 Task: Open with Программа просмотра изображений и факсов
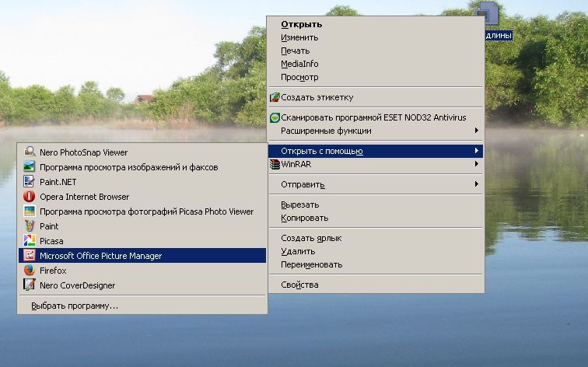(142, 167)
